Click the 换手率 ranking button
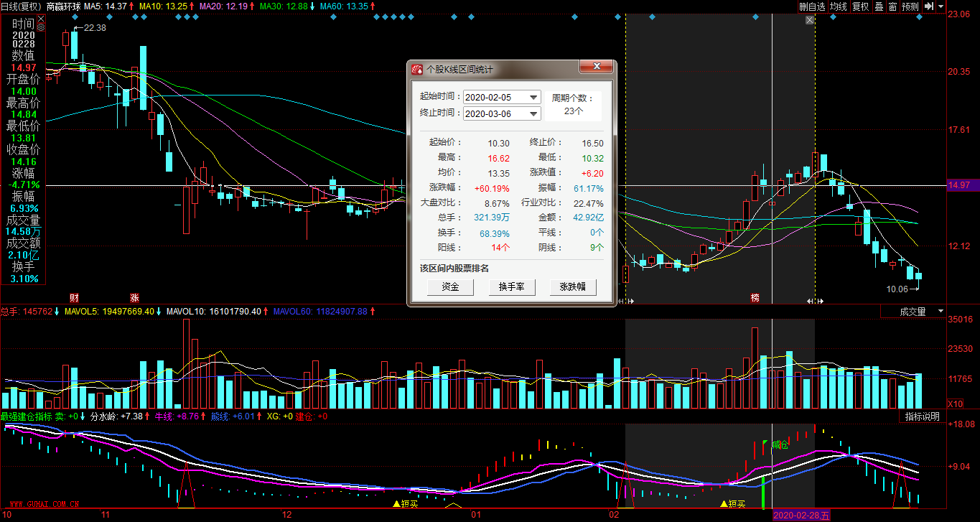The image size is (980, 522). tap(512, 286)
